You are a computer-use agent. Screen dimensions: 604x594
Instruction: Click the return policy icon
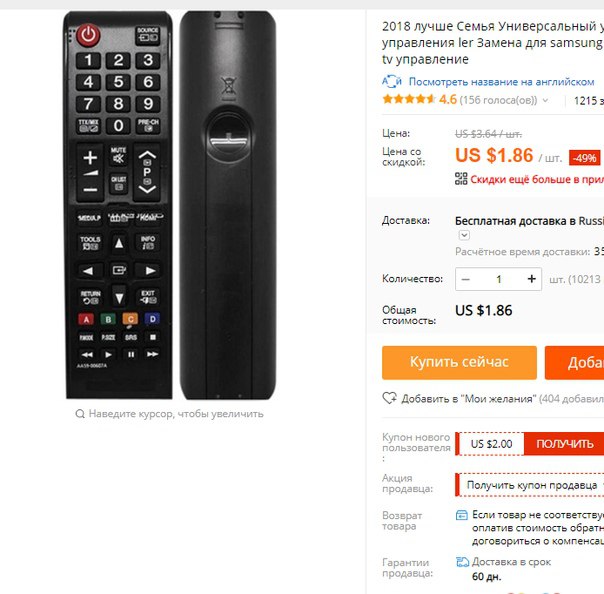461,515
